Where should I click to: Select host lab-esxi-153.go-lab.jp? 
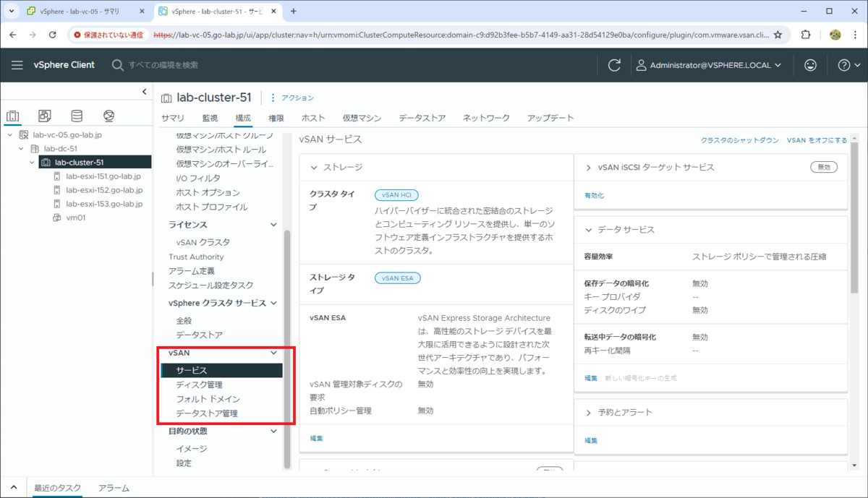click(x=104, y=204)
